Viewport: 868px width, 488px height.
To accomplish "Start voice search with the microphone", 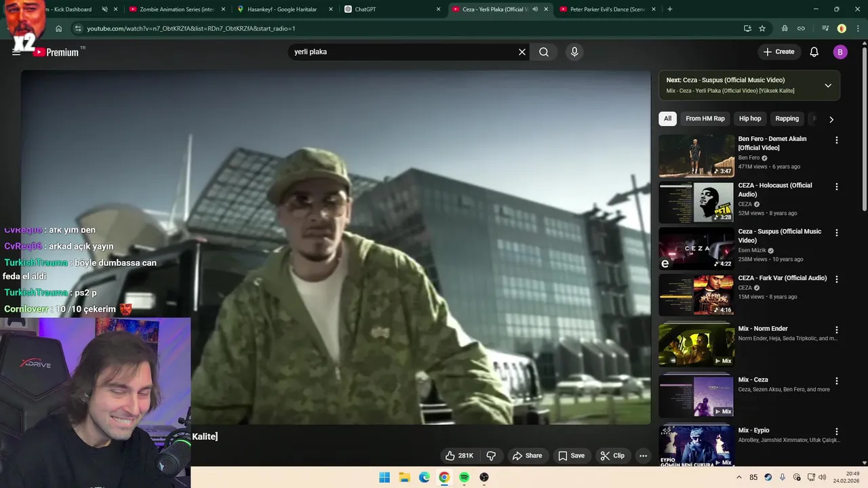I will 574,52.
